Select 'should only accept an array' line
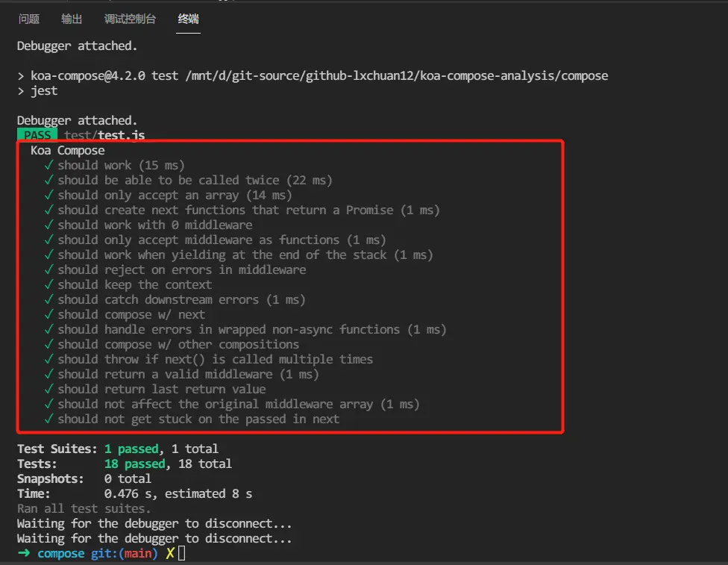Image resolution: width=728 pixels, height=565 pixels. coord(168,195)
